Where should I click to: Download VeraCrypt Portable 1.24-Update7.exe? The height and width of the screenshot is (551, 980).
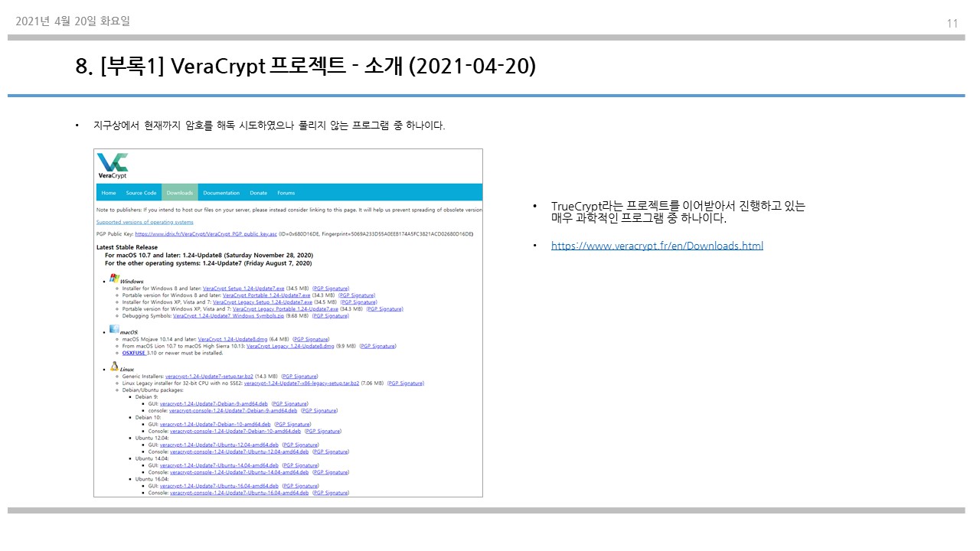266,295
